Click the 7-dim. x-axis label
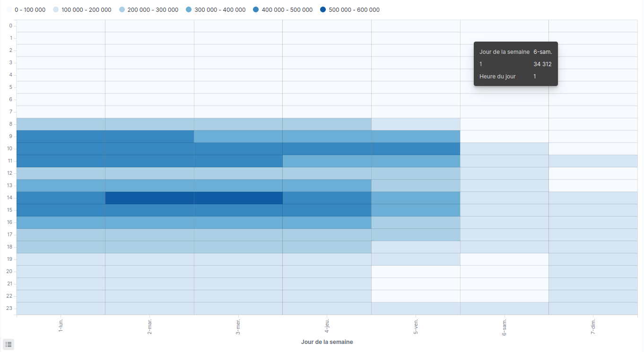Image resolution: width=644 pixels, height=352 pixels. tap(593, 326)
